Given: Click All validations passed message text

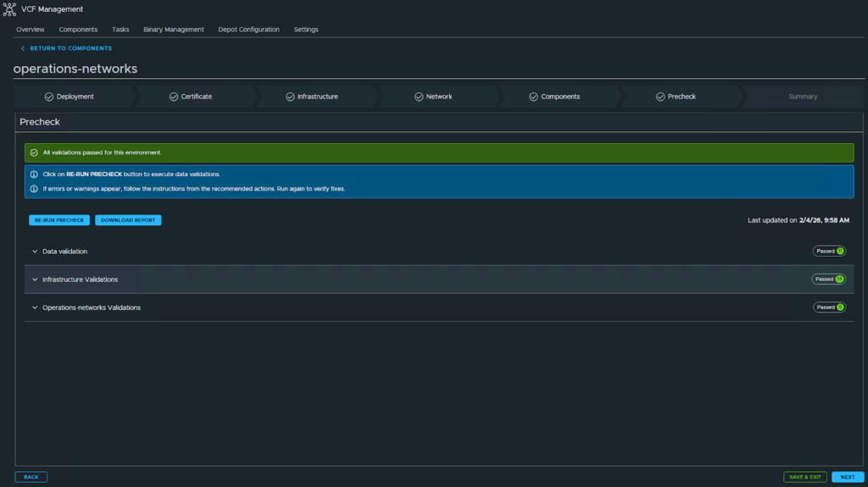Looking at the screenshot, I should coord(102,152).
